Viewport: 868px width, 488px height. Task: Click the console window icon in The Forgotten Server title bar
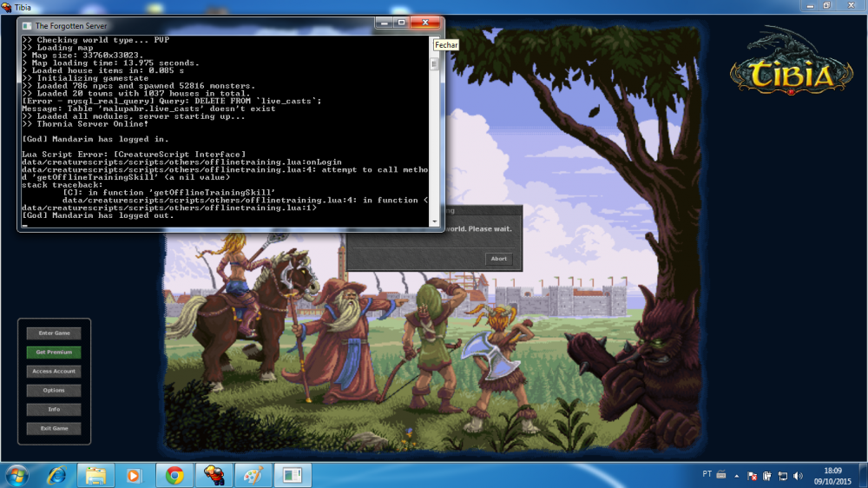(27, 26)
